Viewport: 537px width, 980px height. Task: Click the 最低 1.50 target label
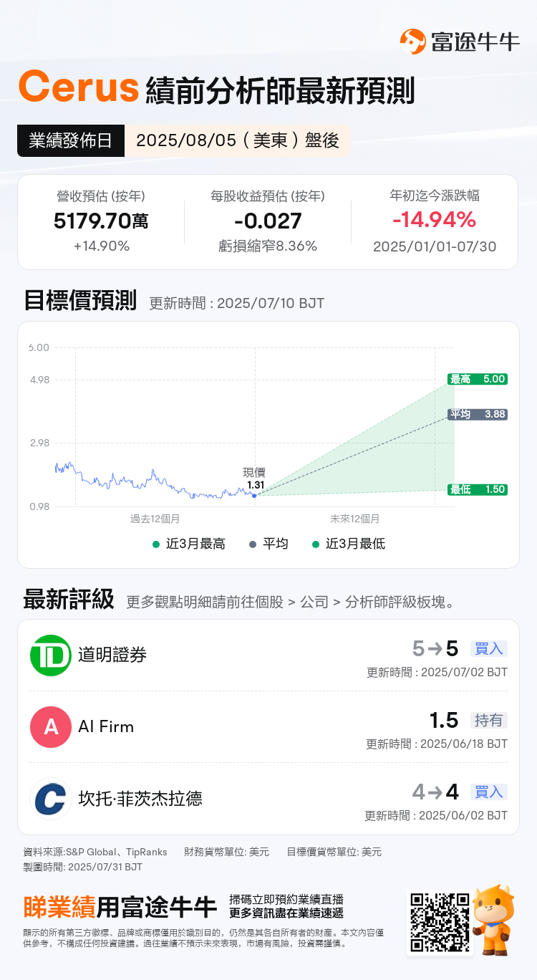(478, 489)
